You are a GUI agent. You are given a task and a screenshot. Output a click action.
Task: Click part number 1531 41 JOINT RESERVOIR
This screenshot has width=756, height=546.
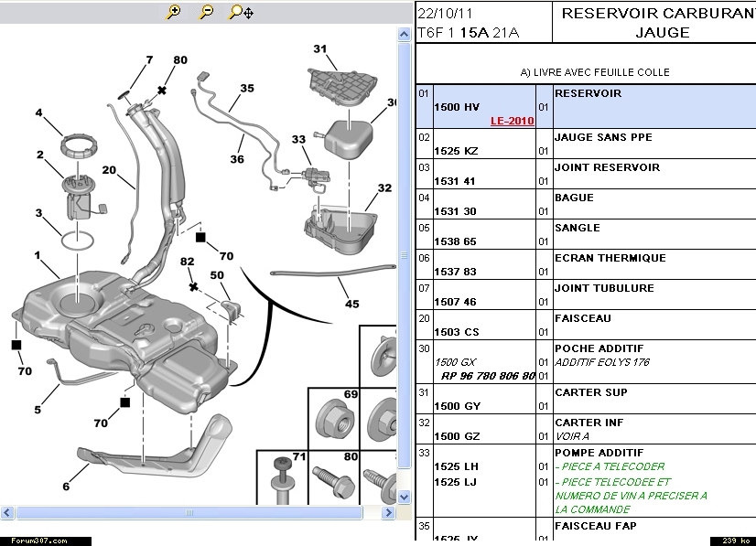(x=456, y=181)
